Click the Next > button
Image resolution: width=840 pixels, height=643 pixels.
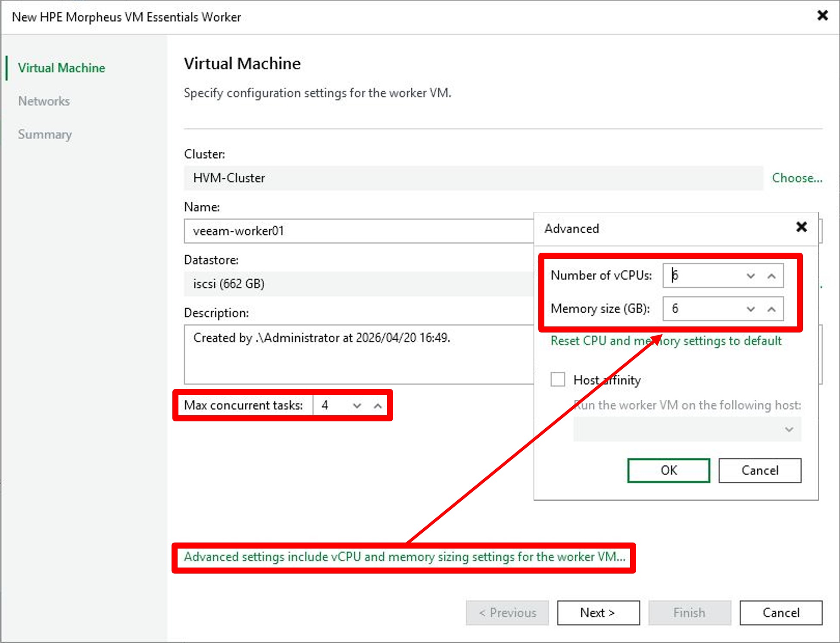tap(598, 612)
